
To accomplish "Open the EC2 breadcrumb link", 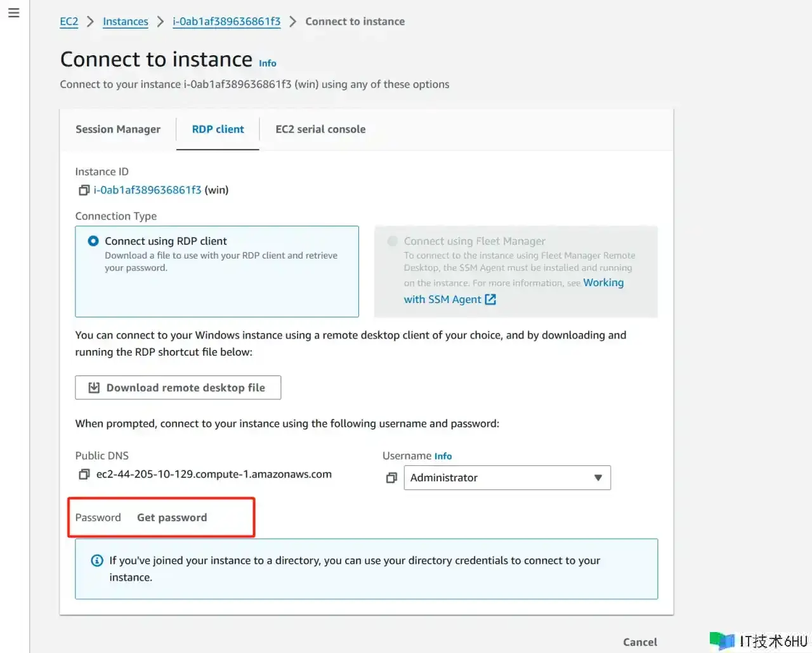I will (69, 22).
